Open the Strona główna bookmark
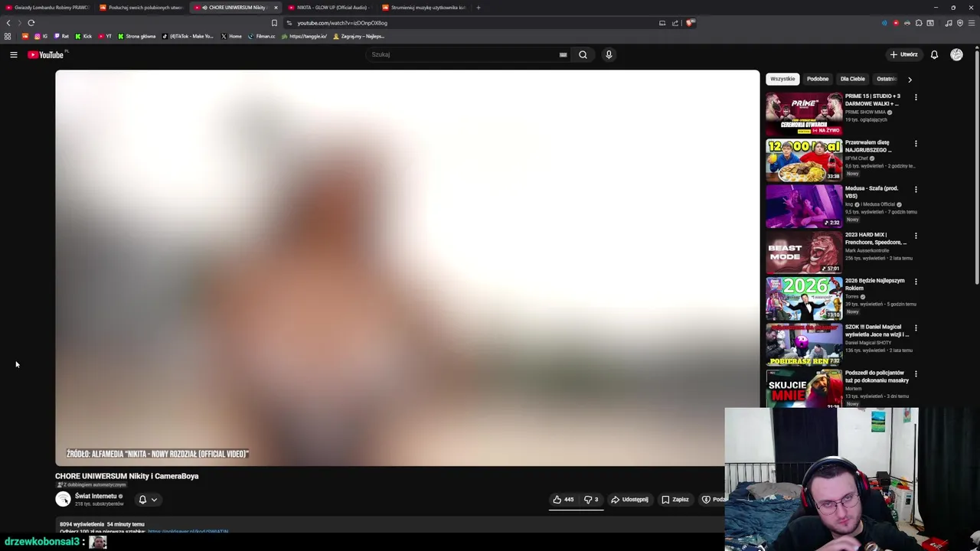The height and width of the screenshot is (551, 980). [x=137, y=36]
